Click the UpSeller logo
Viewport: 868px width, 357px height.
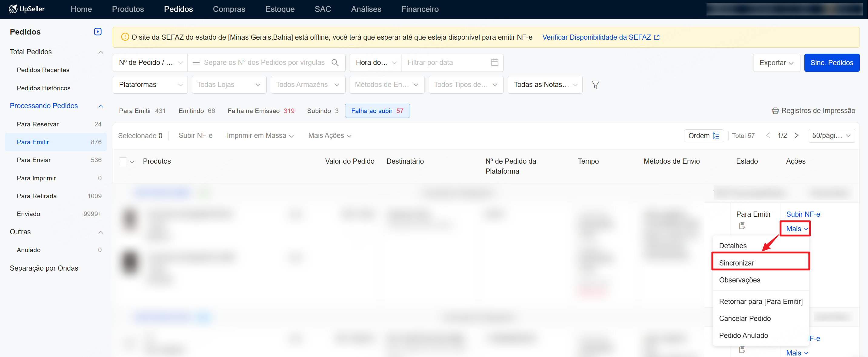click(x=27, y=9)
